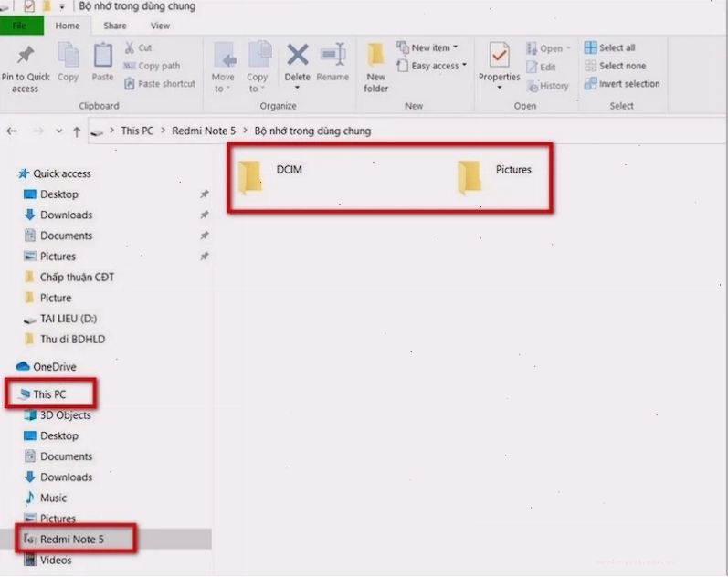The width and height of the screenshot is (728, 577).
Task: Click title bar new folder icon
Action: (x=47, y=6)
